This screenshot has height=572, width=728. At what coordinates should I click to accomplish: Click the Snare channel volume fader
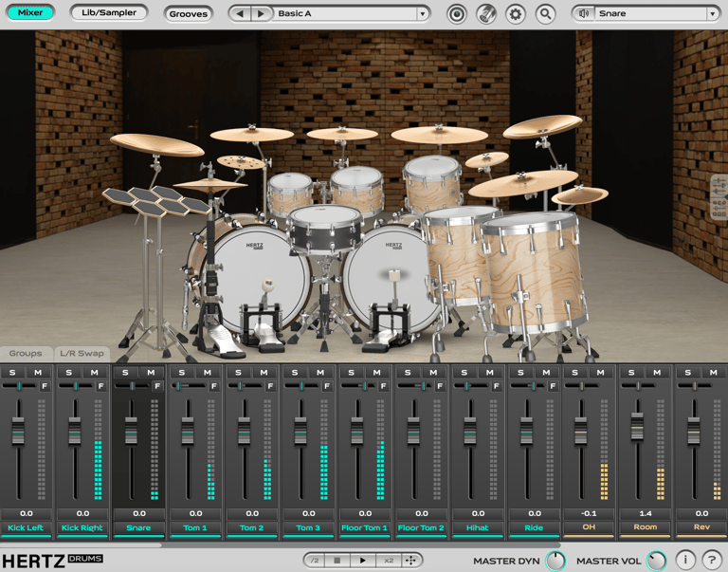point(131,431)
